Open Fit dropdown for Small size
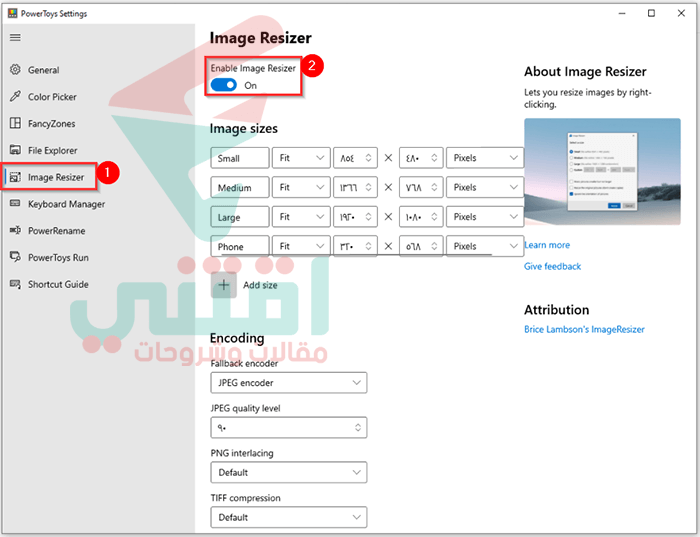700x537 pixels. click(x=301, y=158)
